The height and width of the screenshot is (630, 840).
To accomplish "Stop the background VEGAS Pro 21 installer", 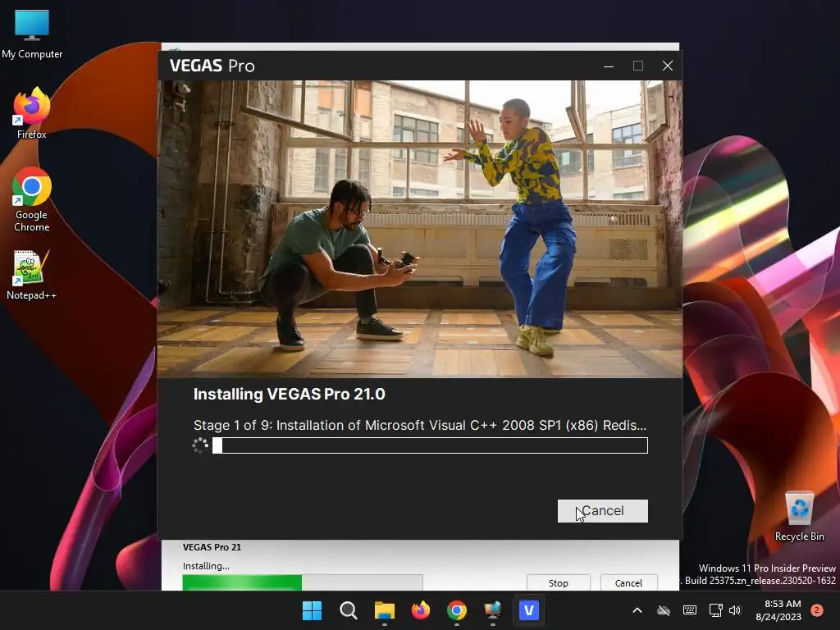I will [558, 582].
